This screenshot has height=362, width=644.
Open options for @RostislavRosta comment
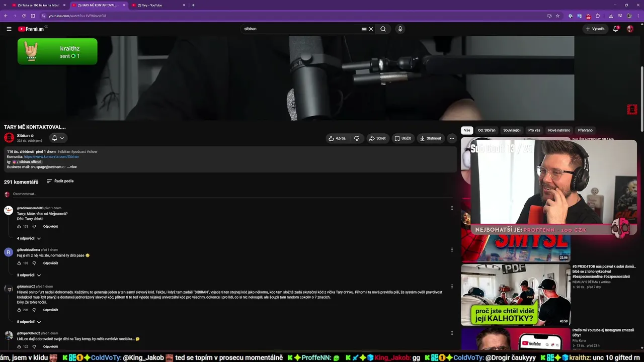point(452,250)
